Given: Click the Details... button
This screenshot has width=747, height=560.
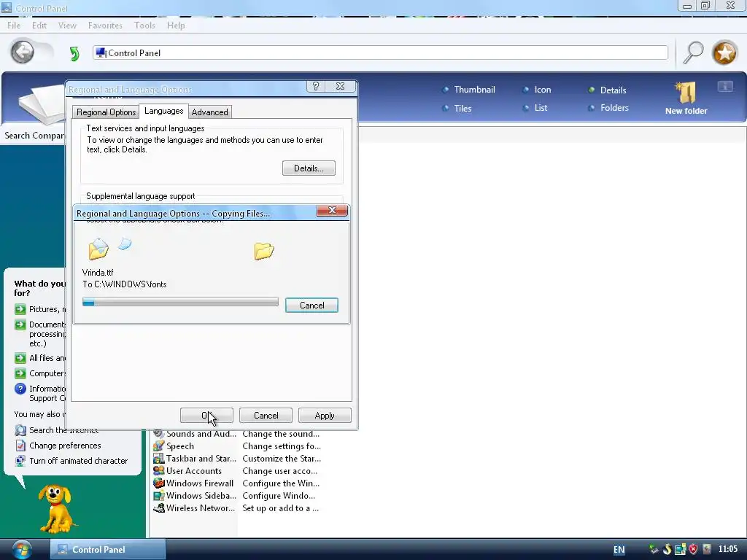Looking at the screenshot, I should click(x=309, y=168).
